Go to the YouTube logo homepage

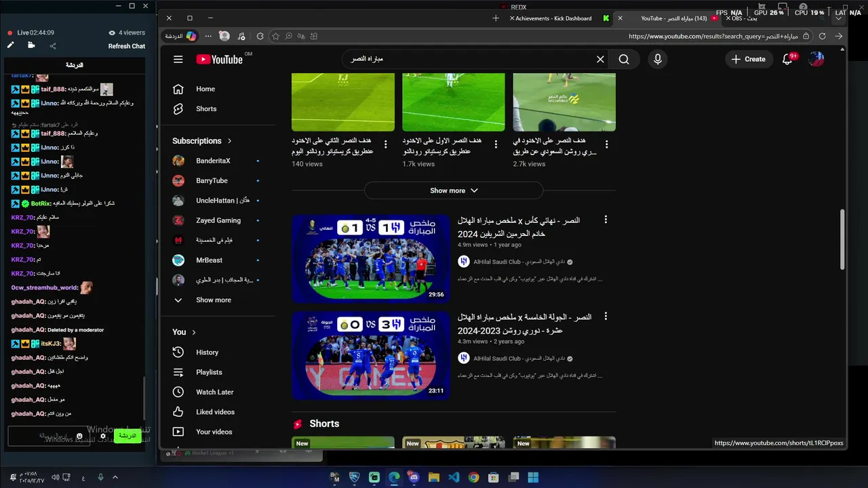219,59
